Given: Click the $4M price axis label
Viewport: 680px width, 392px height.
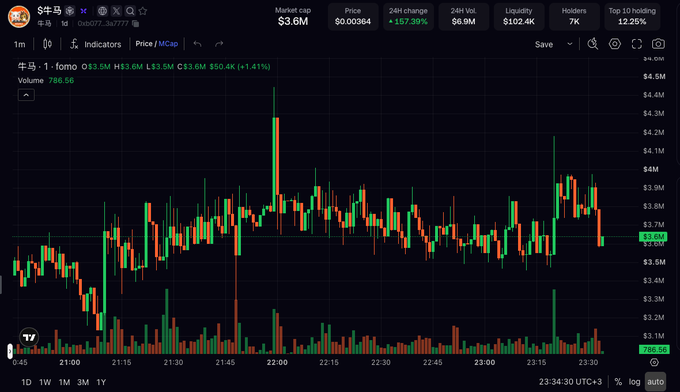Looking at the screenshot, I should 651,169.
